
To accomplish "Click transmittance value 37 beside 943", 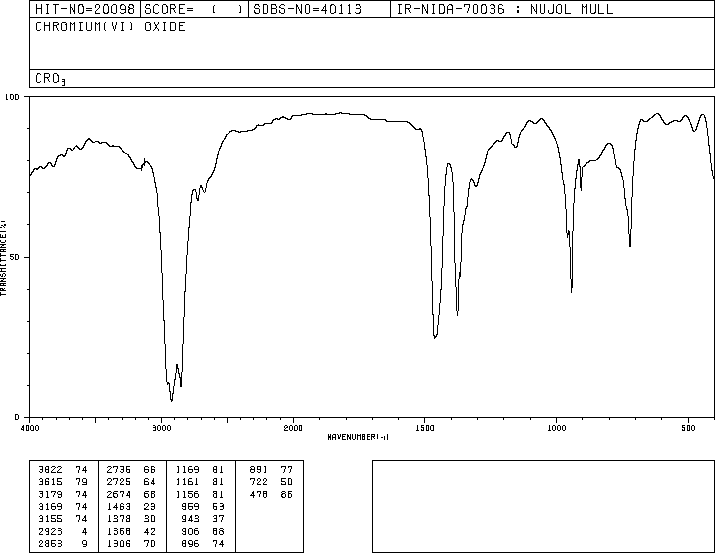I will (x=218, y=519).
